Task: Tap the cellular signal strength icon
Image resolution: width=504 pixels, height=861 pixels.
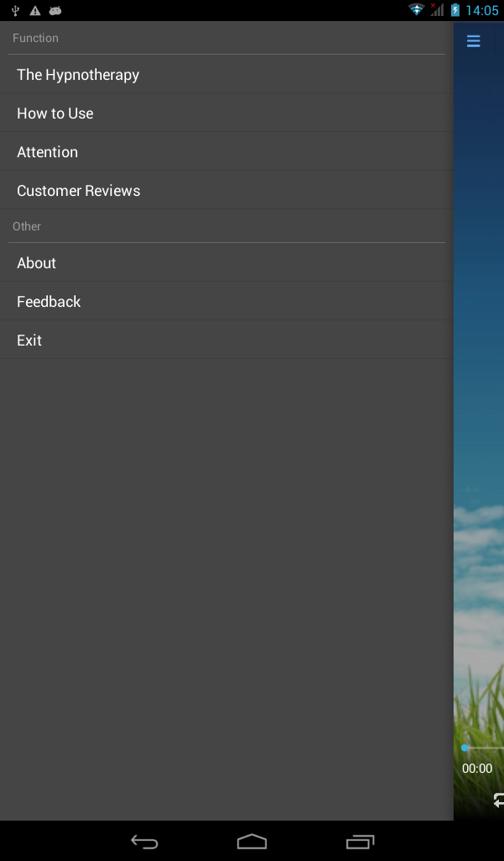Action: (437, 9)
